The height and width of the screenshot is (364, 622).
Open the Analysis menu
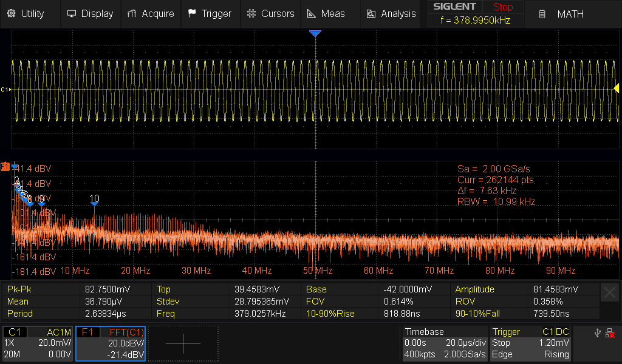pyautogui.click(x=391, y=13)
